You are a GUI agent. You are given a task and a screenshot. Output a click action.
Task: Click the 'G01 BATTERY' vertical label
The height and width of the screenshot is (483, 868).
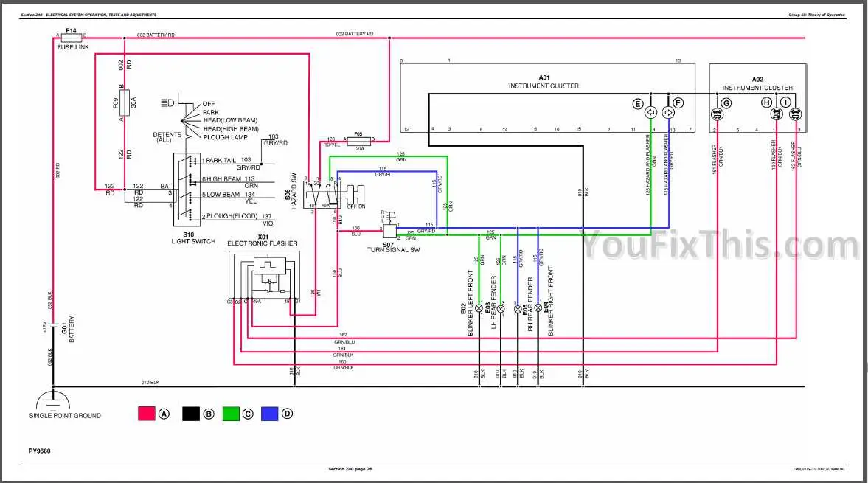tap(68, 329)
